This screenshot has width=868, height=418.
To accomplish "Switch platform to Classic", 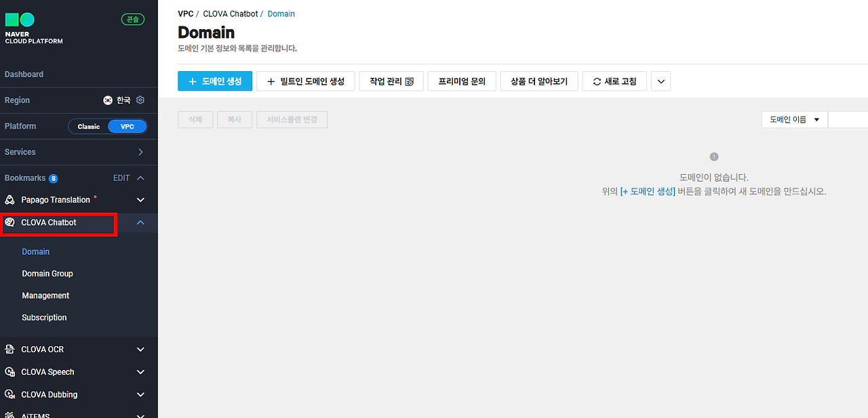I will coord(89,127).
